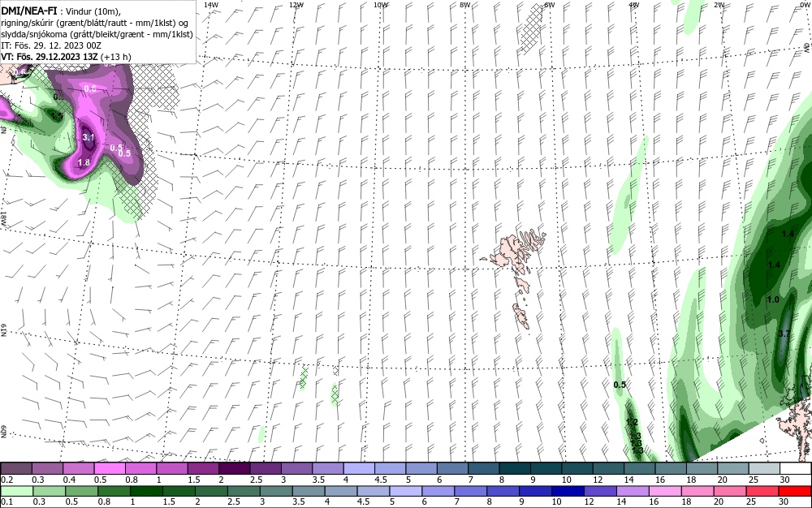The height and width of the screenshot is (508, 812).
Task: Click the 1.2 rain value near bottom
Action: tap(632, 422)
